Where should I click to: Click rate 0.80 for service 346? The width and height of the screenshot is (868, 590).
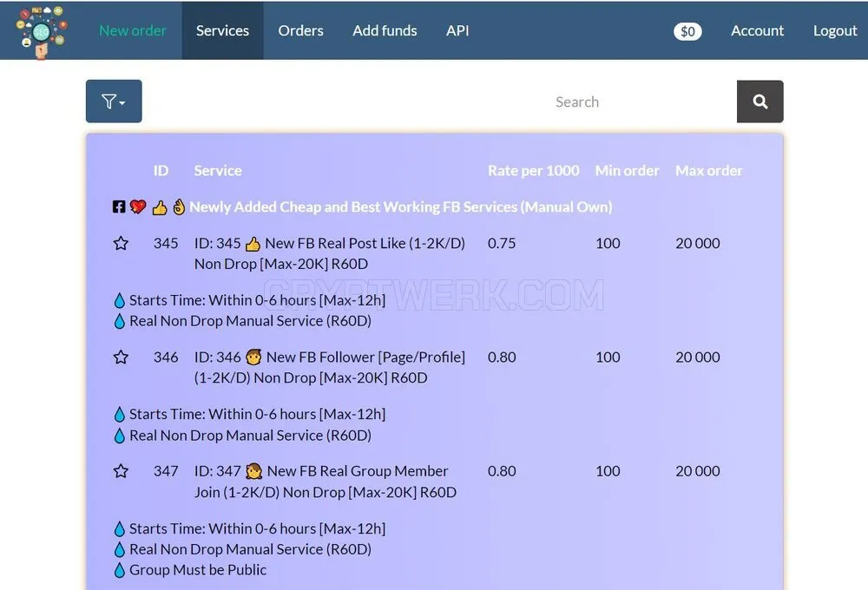click(x=502, y=357)
